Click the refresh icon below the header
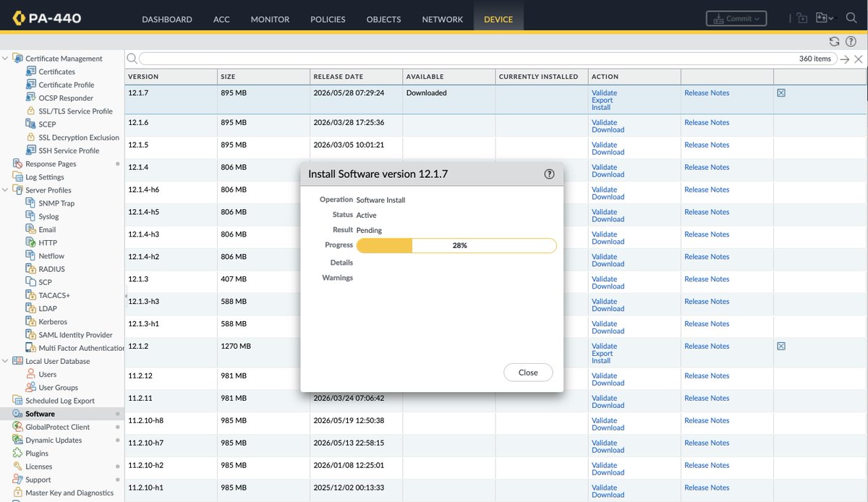The image size is (868, 502). pos(834,41)
